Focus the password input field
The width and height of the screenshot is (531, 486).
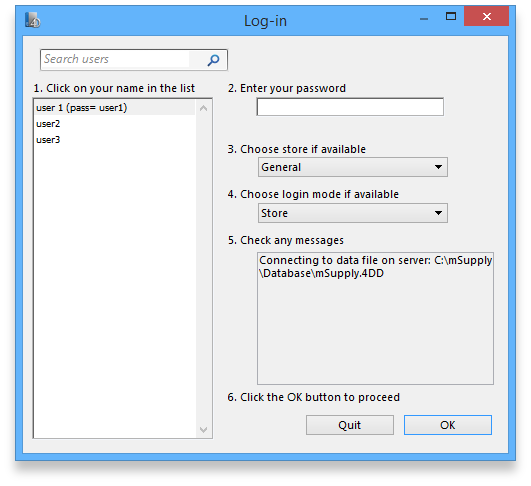tap(350, 107)
